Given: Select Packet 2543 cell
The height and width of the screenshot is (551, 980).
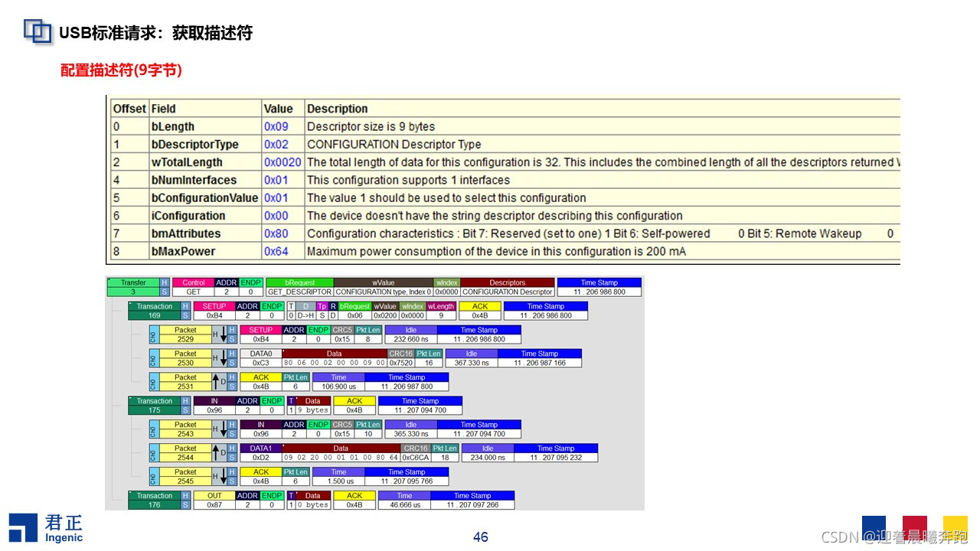Looking at the screenshot, I should [x=185, y=429].
